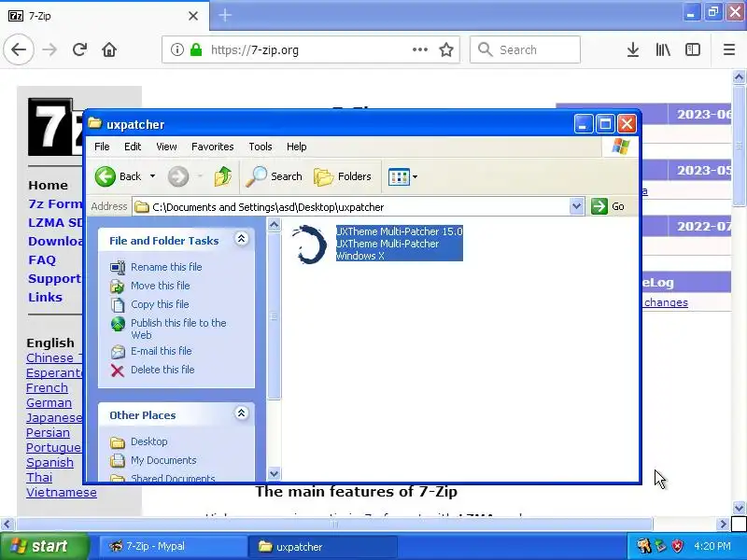
Task: Collapse the Other Places panel
Action: (241, 413)
